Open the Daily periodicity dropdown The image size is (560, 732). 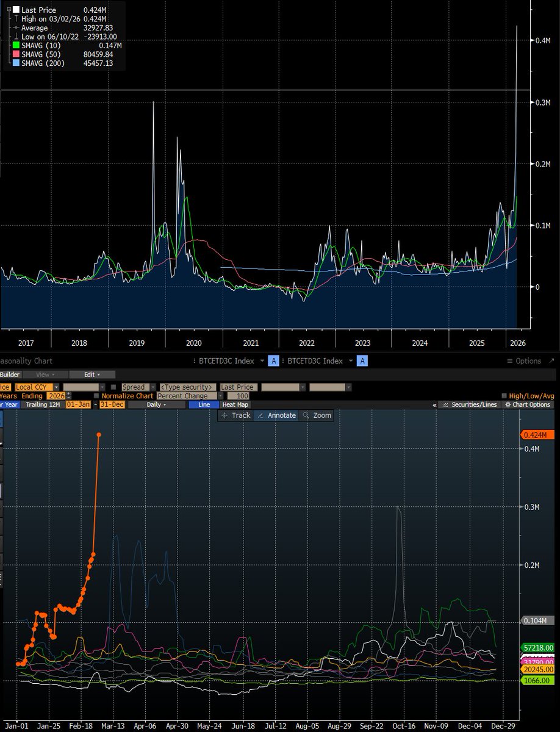coord(156,404)
